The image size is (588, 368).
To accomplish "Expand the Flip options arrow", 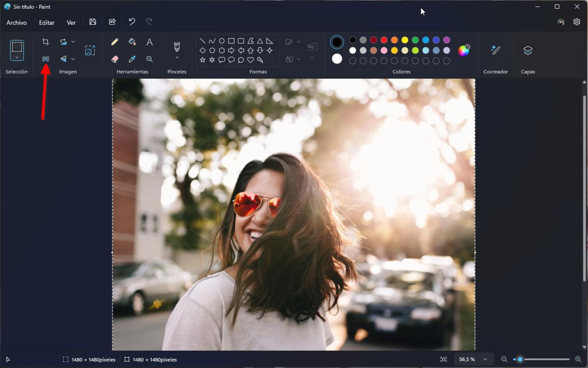I will pyautogui.click(x=73, y=59).
